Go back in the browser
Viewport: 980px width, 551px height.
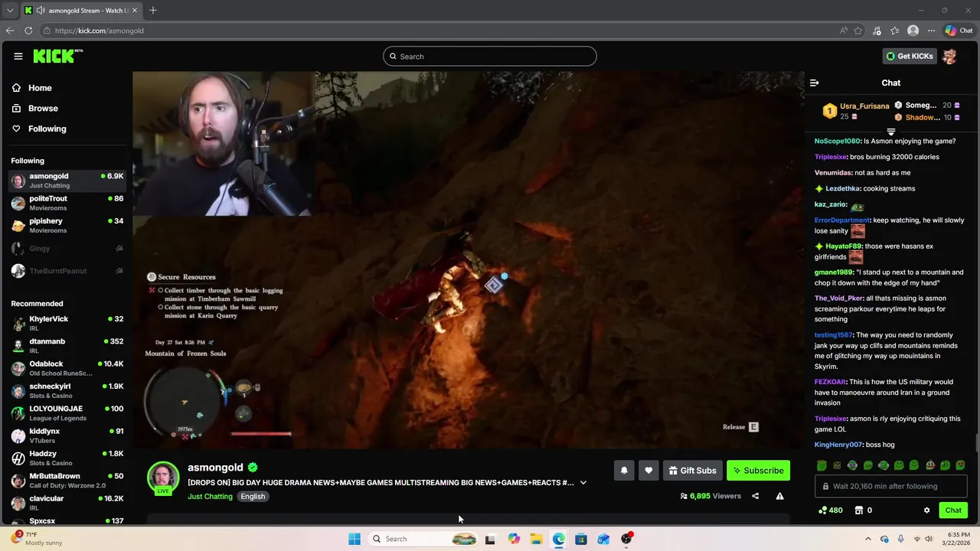pos(10,31)
